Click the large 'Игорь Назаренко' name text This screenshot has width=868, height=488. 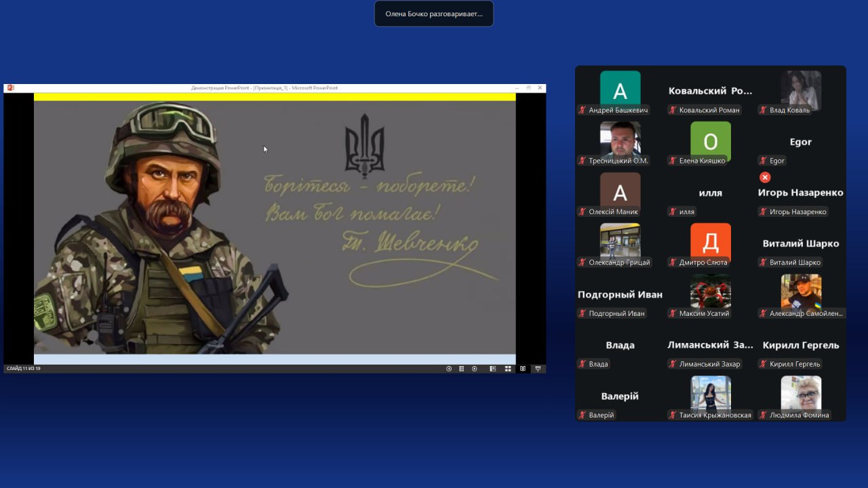tap(801, 192)
